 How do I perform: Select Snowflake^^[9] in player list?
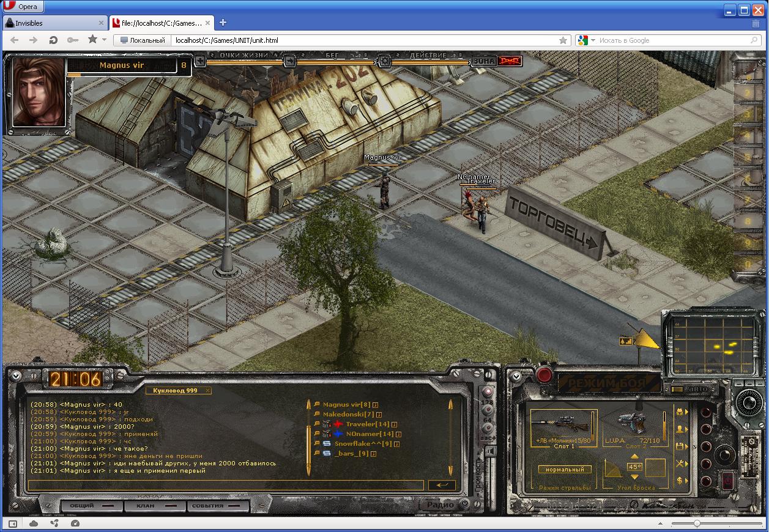(363, 444)
